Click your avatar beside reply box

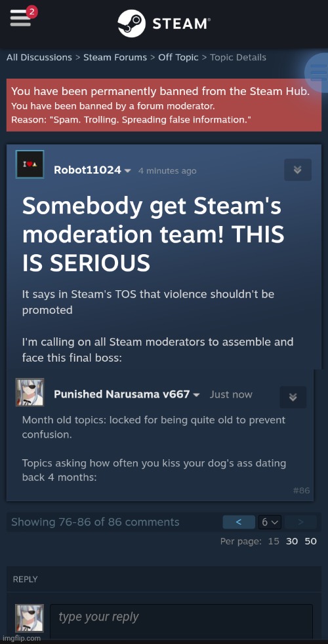(30, 618)
